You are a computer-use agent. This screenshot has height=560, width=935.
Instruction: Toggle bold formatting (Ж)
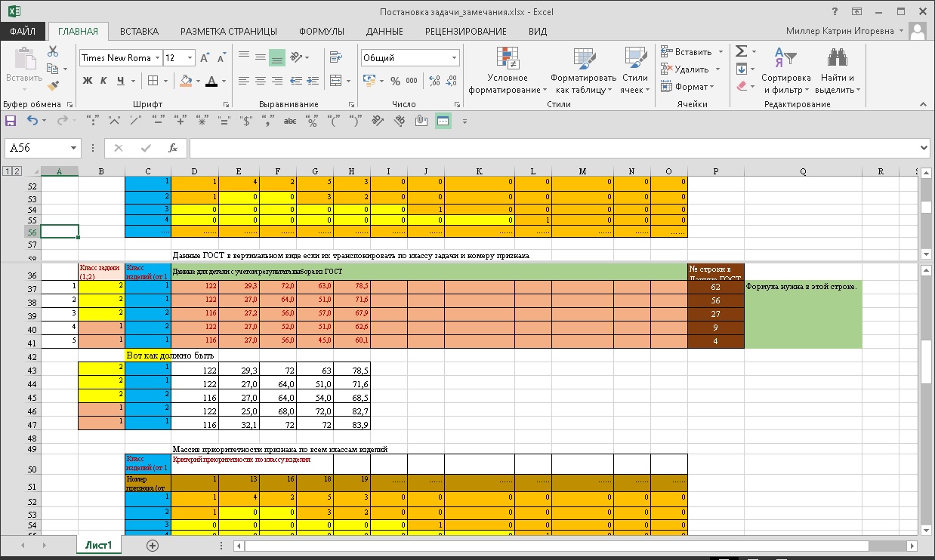click(88, 81)
